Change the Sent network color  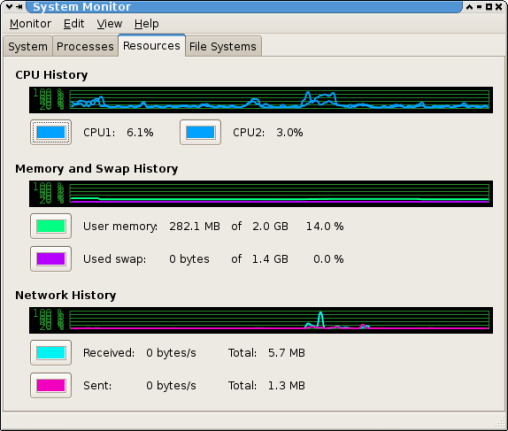click(51, 385)
